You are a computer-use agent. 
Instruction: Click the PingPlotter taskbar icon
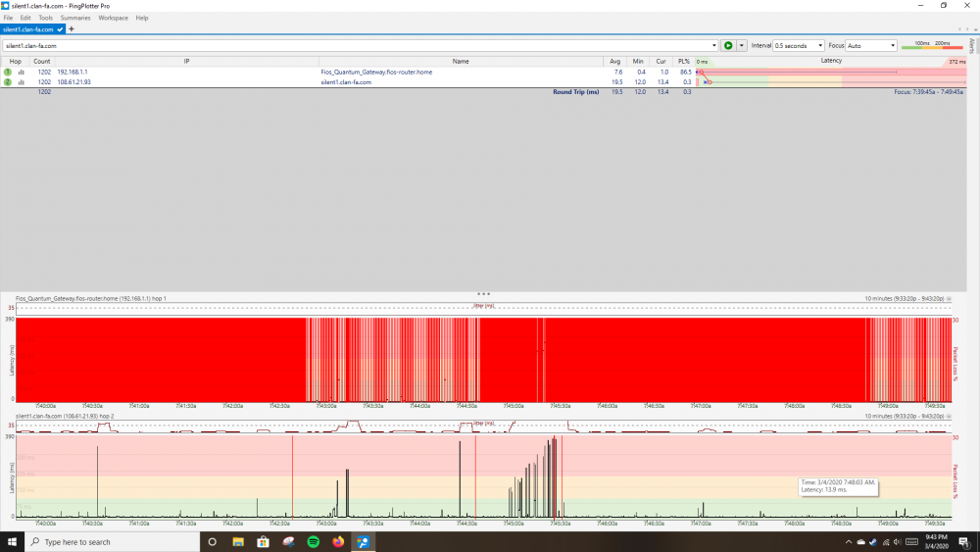coord(364,542)
